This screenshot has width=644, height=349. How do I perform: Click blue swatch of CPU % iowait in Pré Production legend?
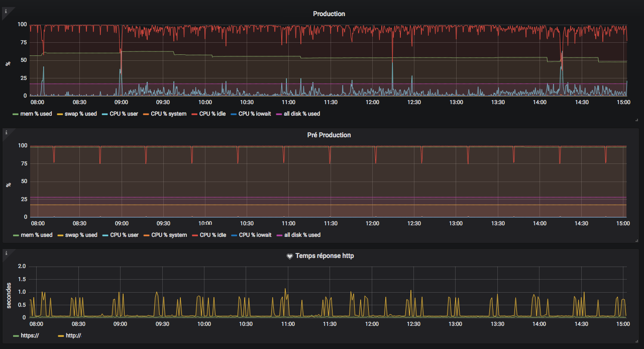[x=234, y=235]
